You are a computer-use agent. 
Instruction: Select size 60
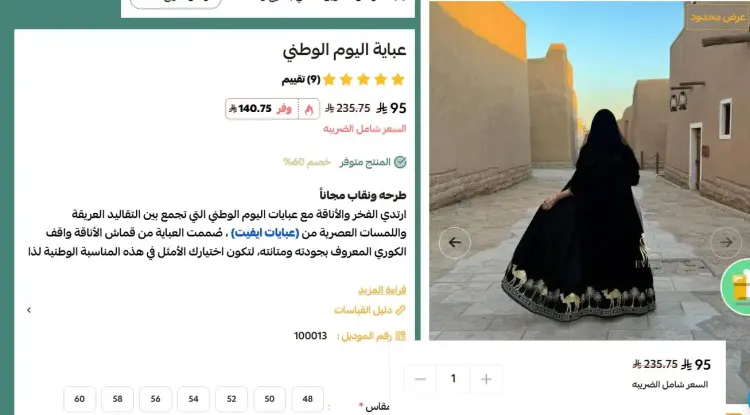point(79,399)
